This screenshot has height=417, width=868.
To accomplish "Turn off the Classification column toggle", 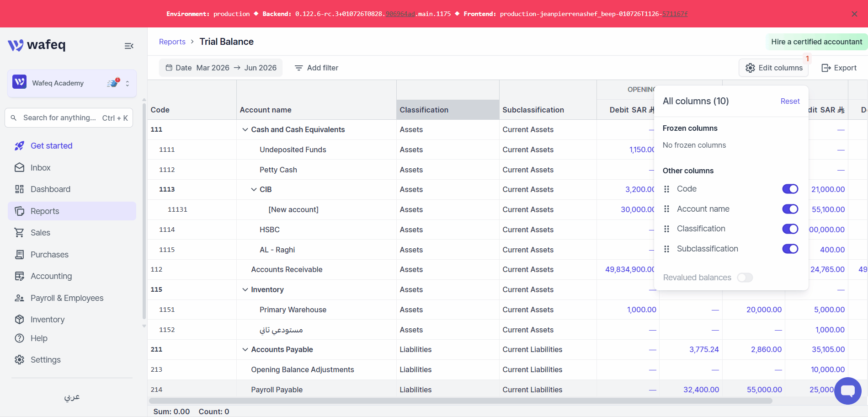I will click(x=790, y=229).
